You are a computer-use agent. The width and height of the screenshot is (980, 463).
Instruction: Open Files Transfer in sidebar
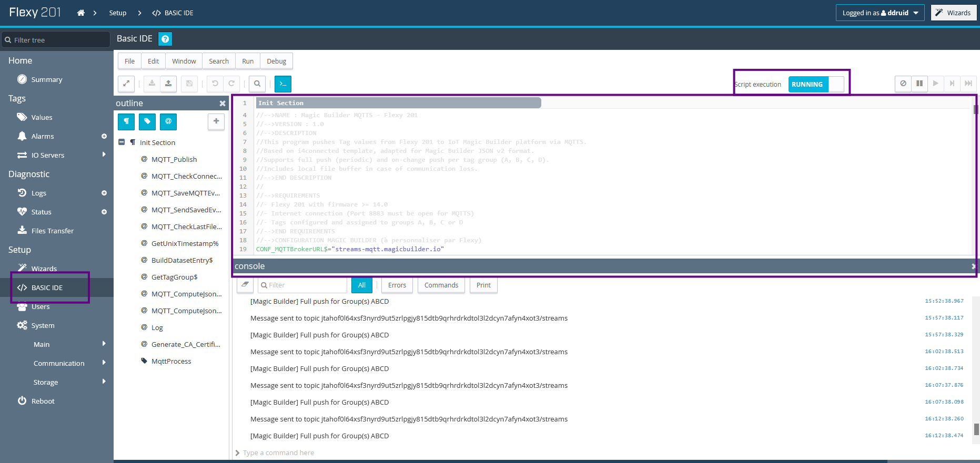click(53, 231)
